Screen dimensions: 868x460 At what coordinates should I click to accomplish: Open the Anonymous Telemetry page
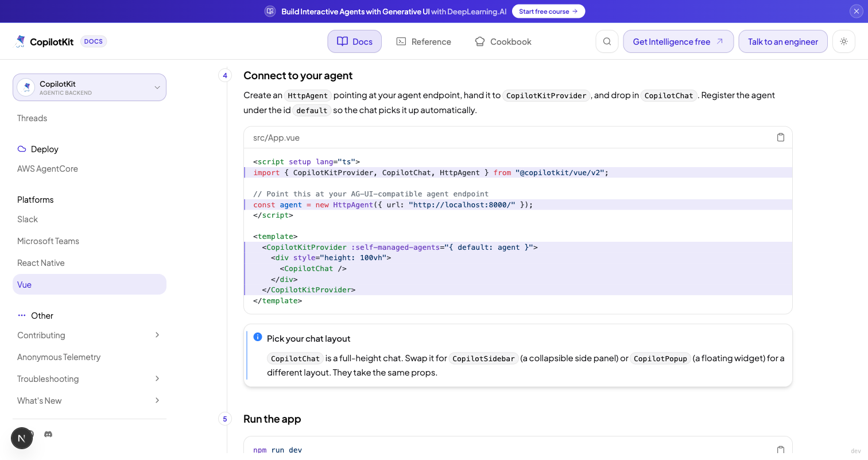pyautogui.click(x=59, y=357)
